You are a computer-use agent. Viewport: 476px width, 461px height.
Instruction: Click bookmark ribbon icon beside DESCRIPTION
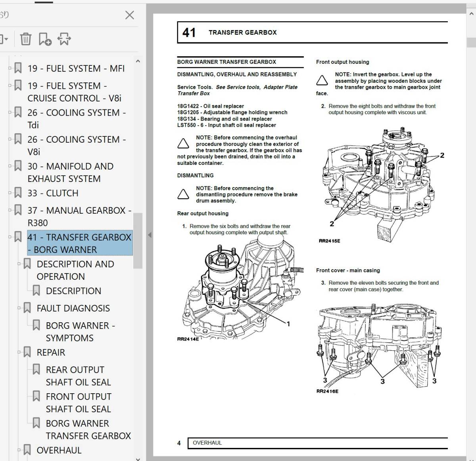[36, 291]
